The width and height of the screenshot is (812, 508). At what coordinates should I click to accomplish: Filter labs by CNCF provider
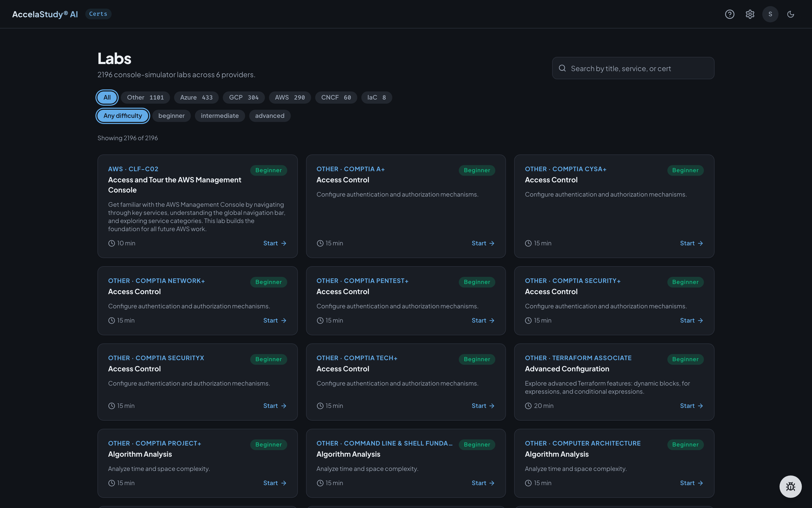coord(336,98)
